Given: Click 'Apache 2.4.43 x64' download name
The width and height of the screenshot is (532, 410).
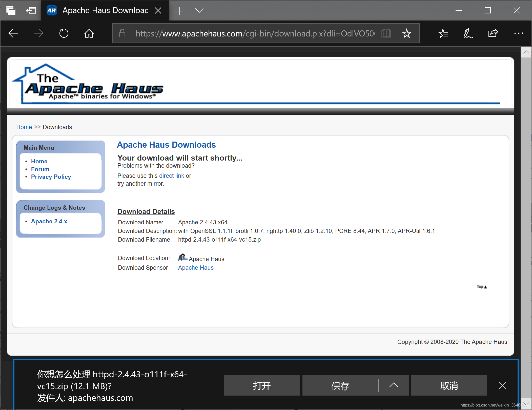Looking at the screenshot, I should coord(203,222).
